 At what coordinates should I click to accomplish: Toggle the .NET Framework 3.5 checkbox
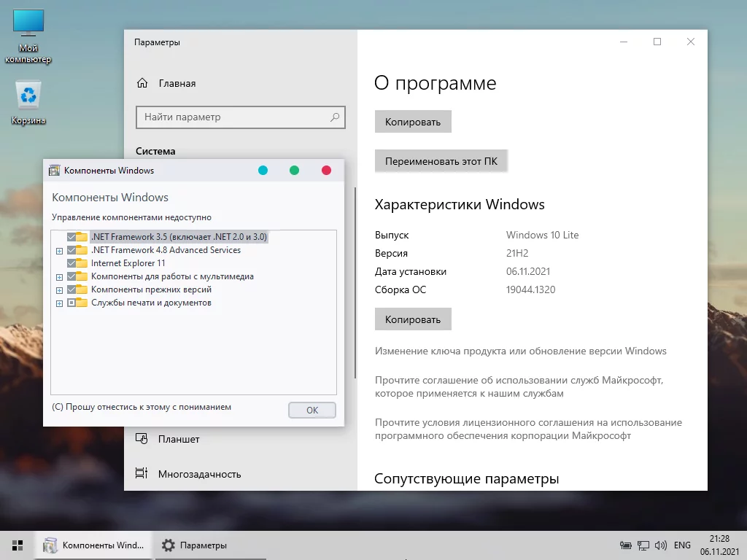71,237
